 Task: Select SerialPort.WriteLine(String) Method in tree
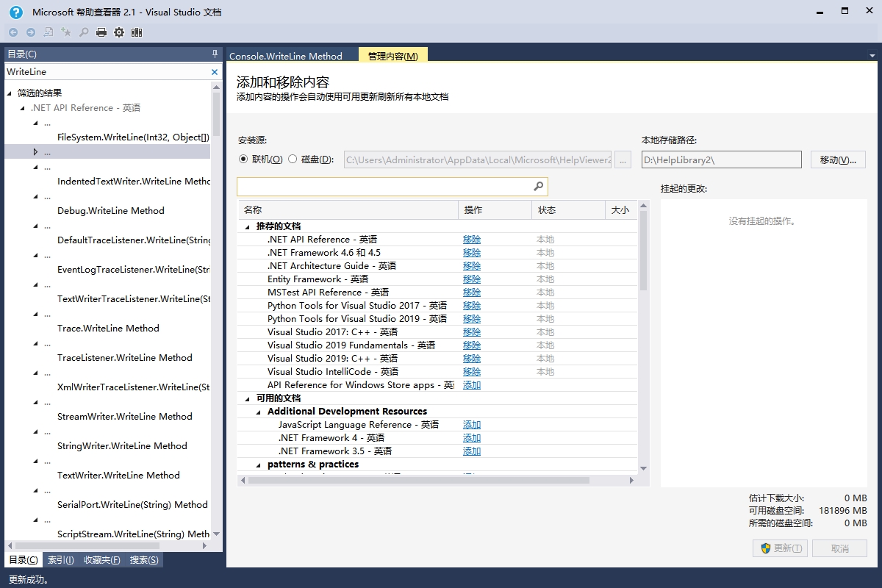(132, 505)
